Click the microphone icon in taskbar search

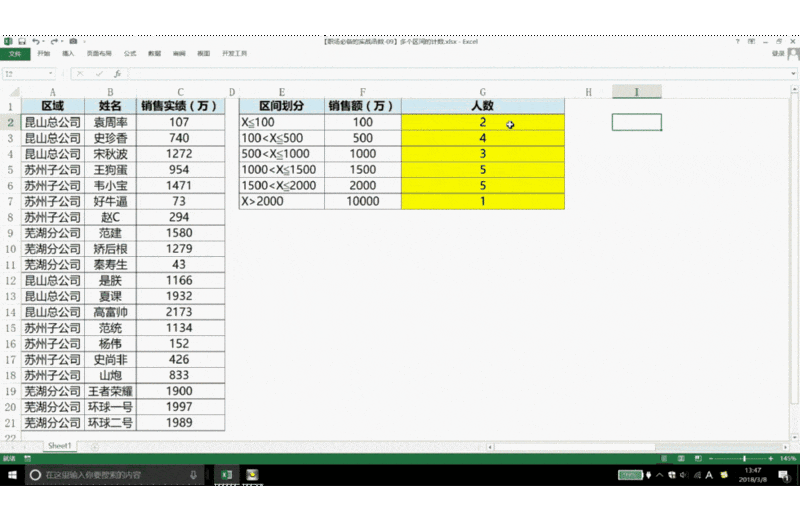193,474
